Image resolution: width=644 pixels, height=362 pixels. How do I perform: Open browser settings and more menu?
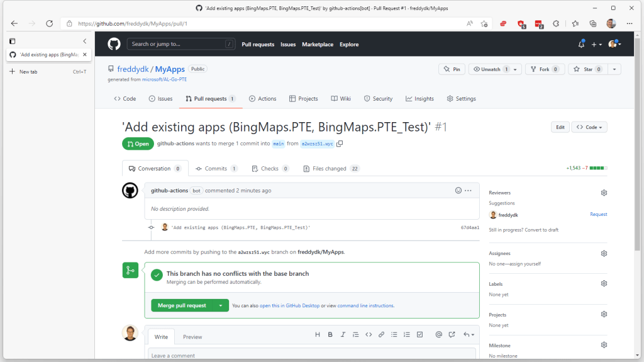[x=630, y=23]
